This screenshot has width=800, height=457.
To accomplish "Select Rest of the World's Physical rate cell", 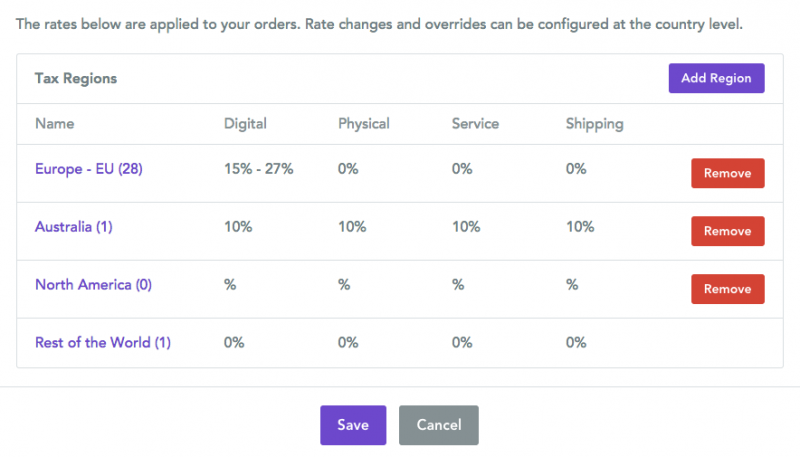I will point(348,343).
